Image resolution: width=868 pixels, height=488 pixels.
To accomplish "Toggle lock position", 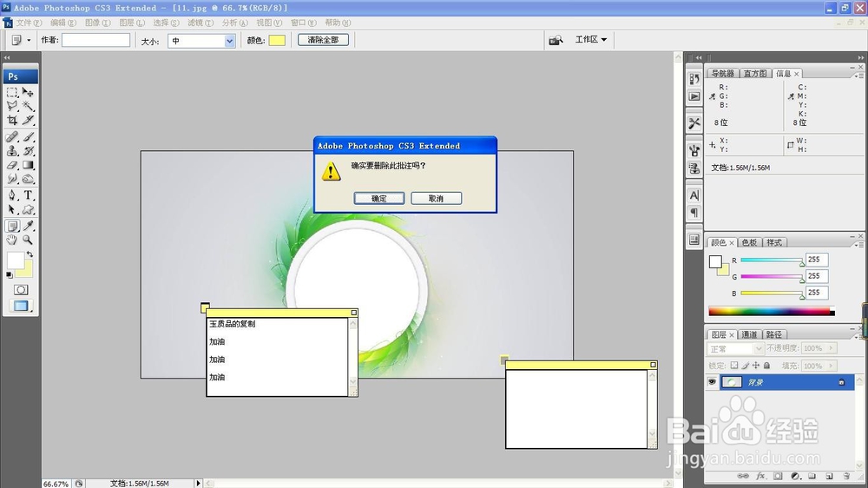I will point(756,366).
